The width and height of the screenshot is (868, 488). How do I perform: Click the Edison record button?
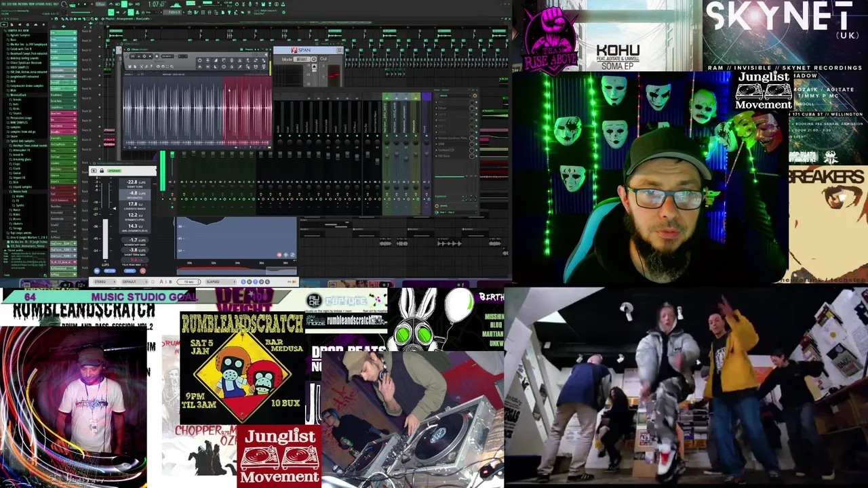[157, 56]
